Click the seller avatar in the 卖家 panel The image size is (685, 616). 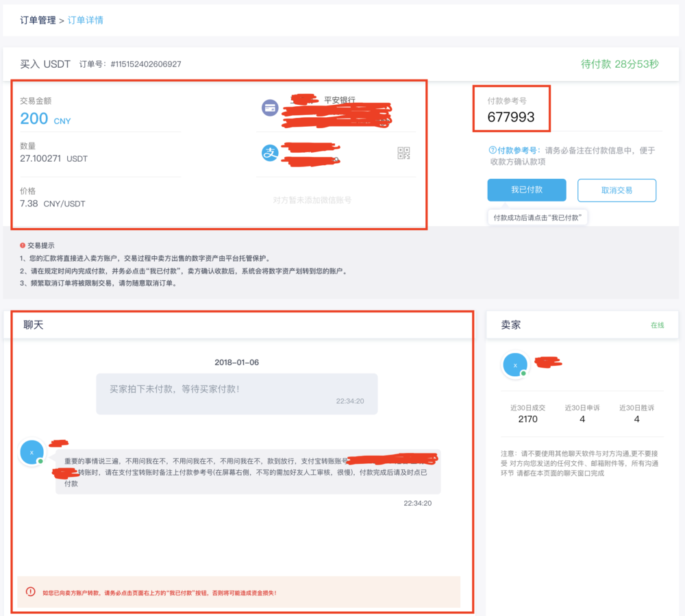coord(515,365)
